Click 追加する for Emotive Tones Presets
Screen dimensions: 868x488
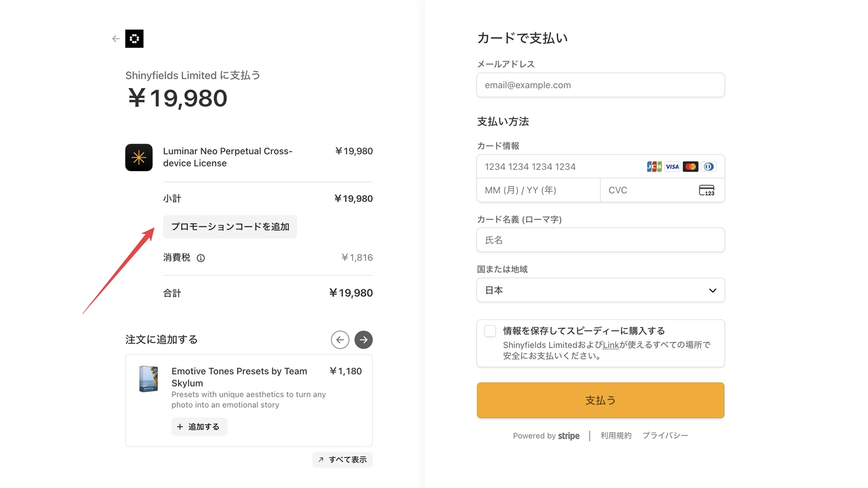pos(199,426)
